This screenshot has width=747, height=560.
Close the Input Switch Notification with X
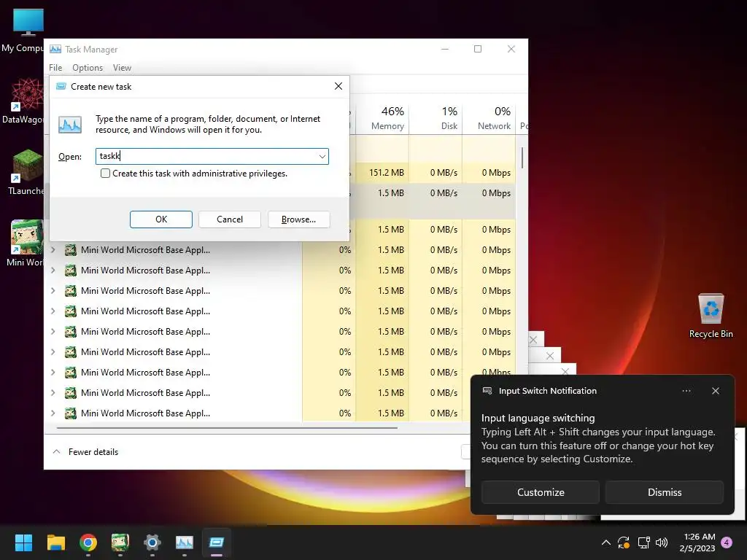[715, 391]
